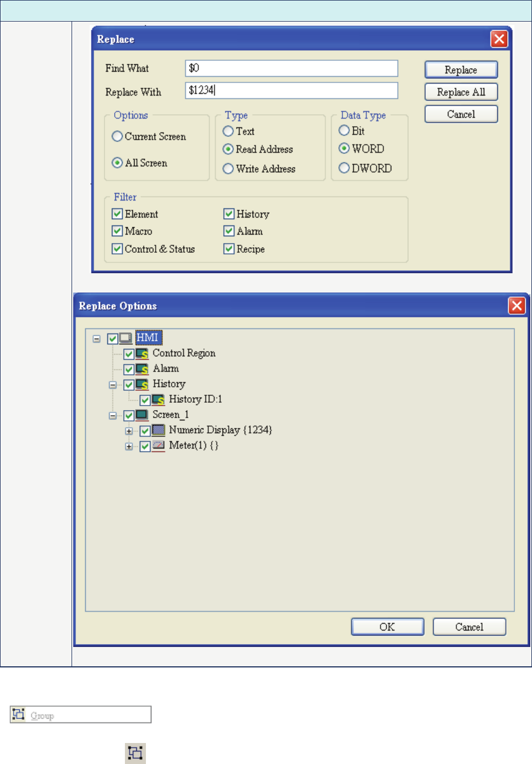The width and height of the screenshot is (532, 764).
Task: Select the HMI tree label
Action: pyautogui.click(x=148, y=337)
